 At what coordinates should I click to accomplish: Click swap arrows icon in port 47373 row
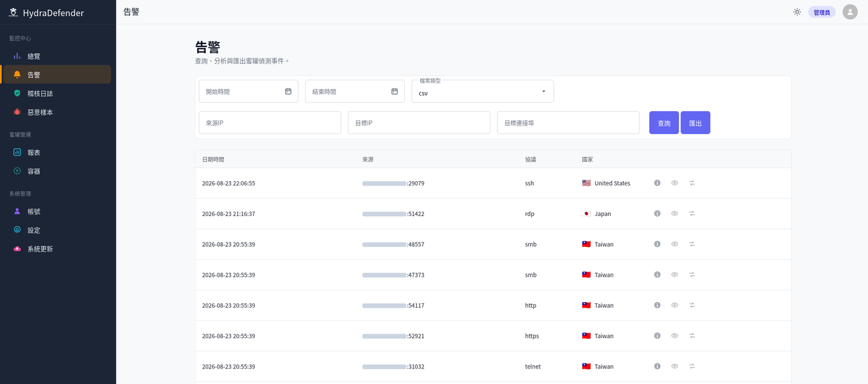(692, 274)
